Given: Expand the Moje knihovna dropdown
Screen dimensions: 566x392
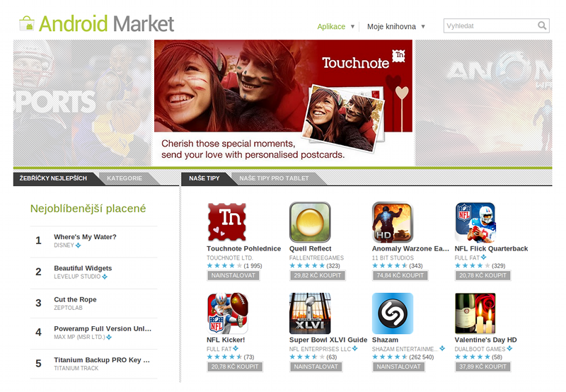Looking at the screenshot, I should coord(396,26).
